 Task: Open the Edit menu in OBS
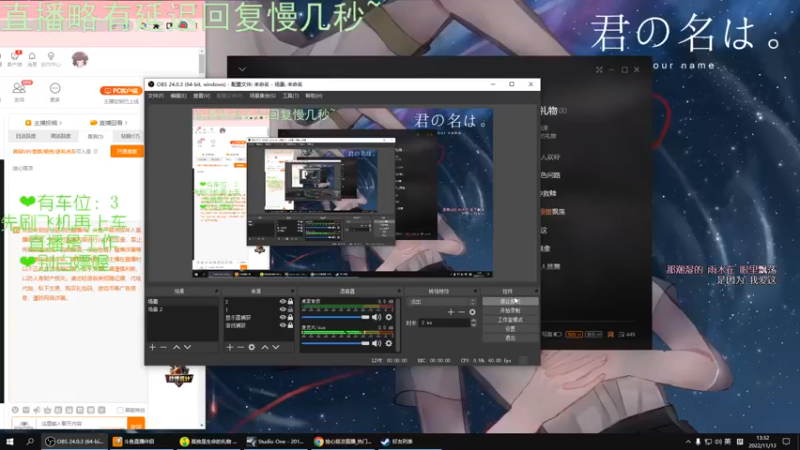tap(178, 96)
